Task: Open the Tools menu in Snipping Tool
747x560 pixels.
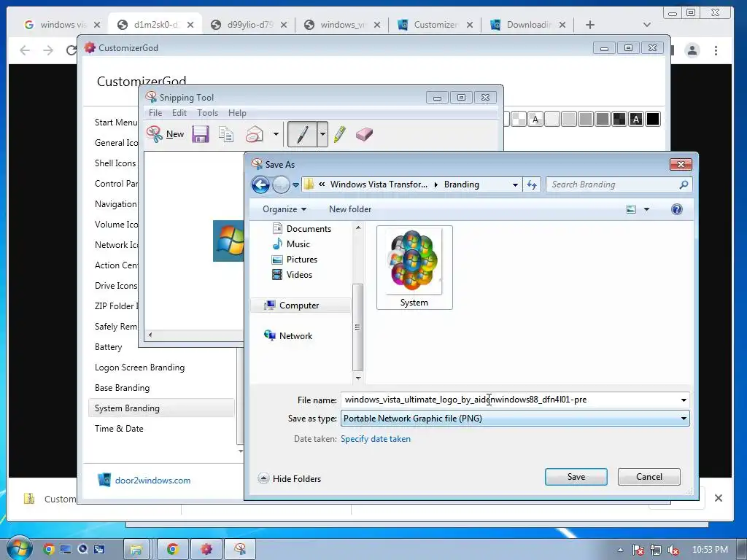Action: coord(208,113)
